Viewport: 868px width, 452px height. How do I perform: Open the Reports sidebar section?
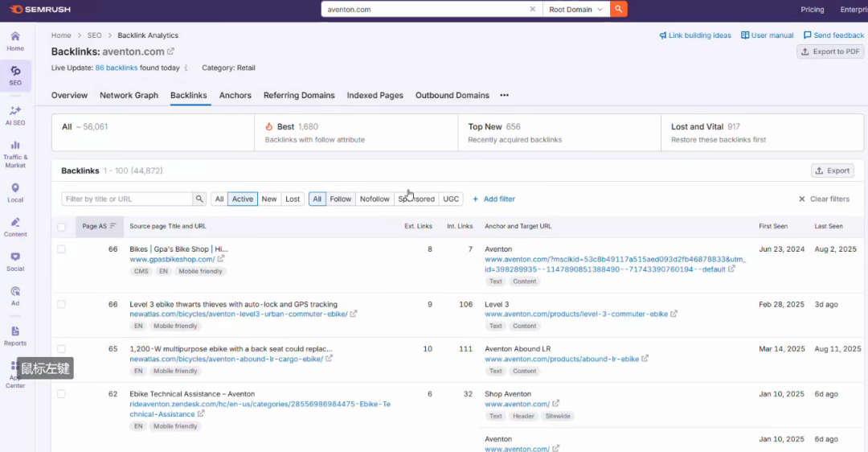pos(15,335)
